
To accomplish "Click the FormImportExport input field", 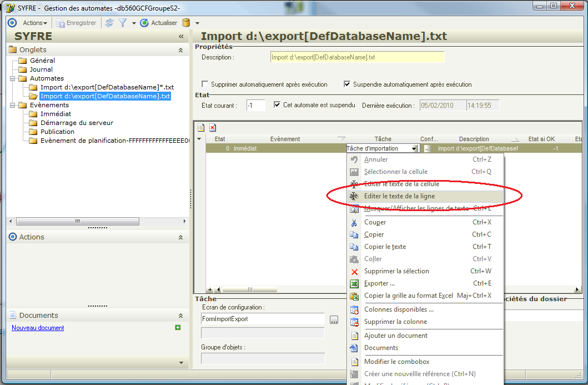I will (263, 319).
